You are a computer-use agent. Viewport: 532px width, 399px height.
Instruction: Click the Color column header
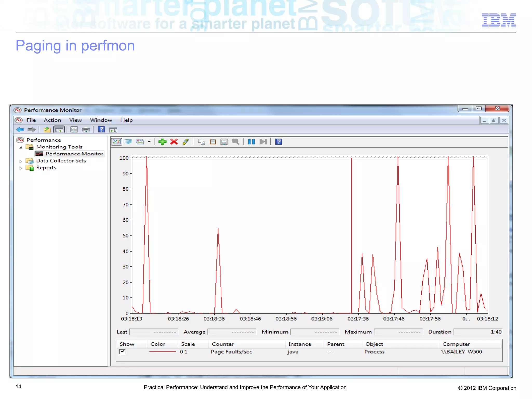coord(162,344)
